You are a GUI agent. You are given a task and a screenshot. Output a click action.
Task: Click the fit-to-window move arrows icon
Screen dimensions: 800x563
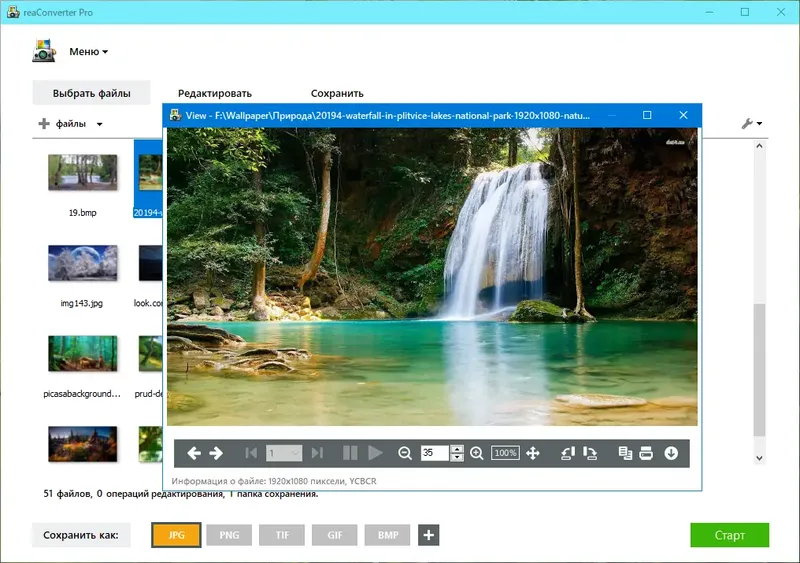pos(533,453)
